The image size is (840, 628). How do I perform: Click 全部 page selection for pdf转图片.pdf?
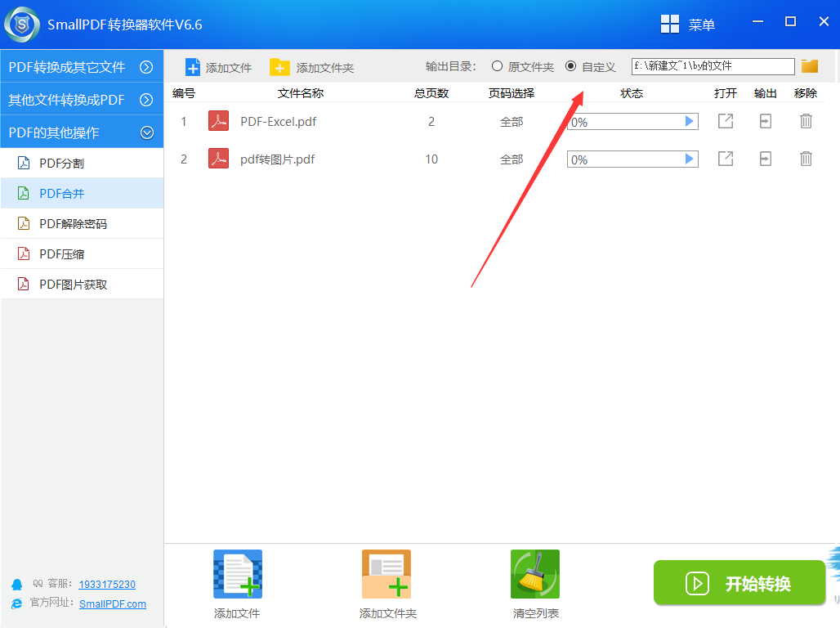coord(512,159)
